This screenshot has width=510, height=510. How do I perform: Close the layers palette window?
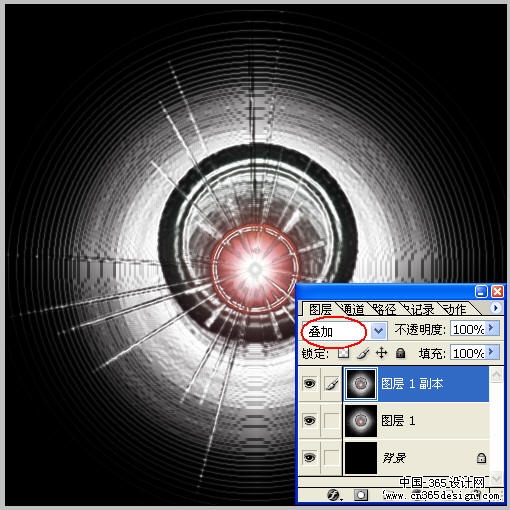click(497, 292)
